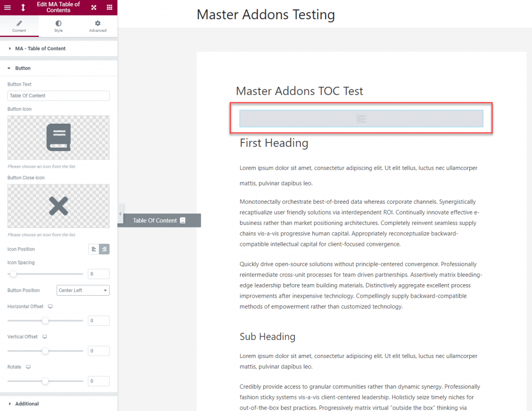Set Icon Position to right
Screen dimensions: 532x411
click(104, 249)
